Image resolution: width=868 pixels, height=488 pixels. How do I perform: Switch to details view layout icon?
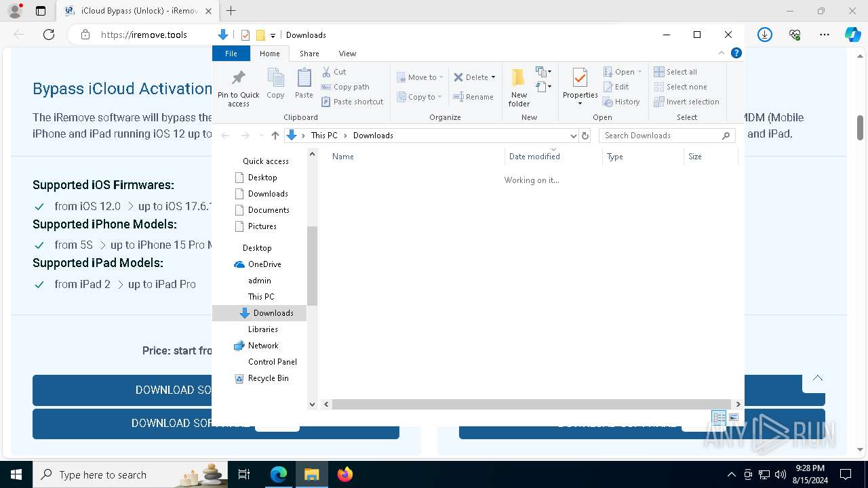coord(719,418)
